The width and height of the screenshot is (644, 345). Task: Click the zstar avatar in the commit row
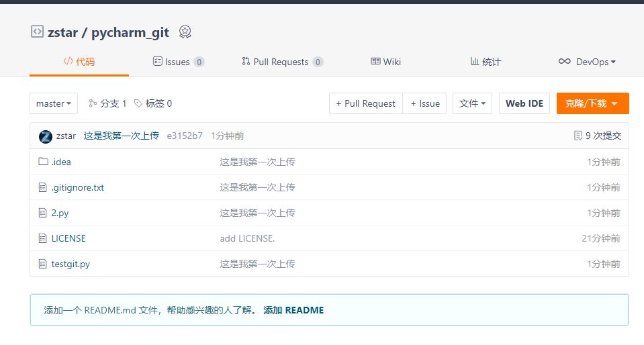click(x=46, y=136)
